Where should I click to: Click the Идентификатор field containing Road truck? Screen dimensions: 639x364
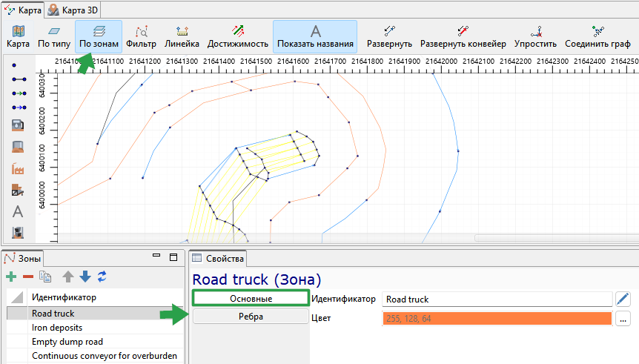497,300
